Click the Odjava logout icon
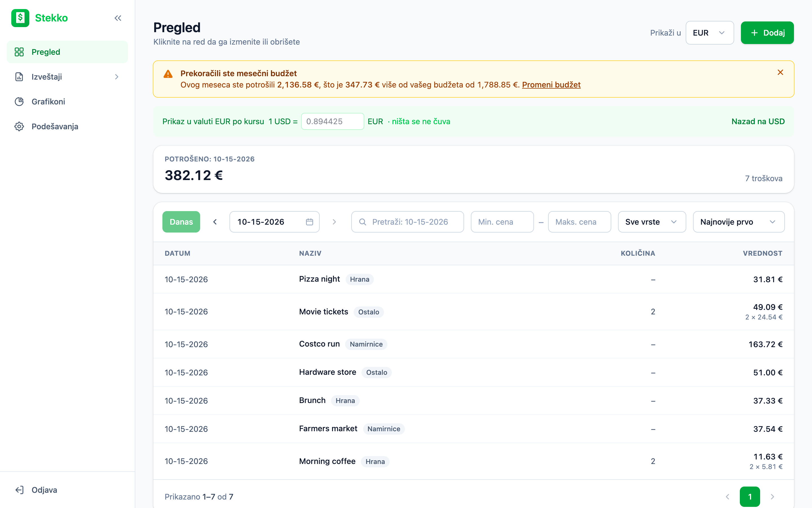 (x=19, y=490)
